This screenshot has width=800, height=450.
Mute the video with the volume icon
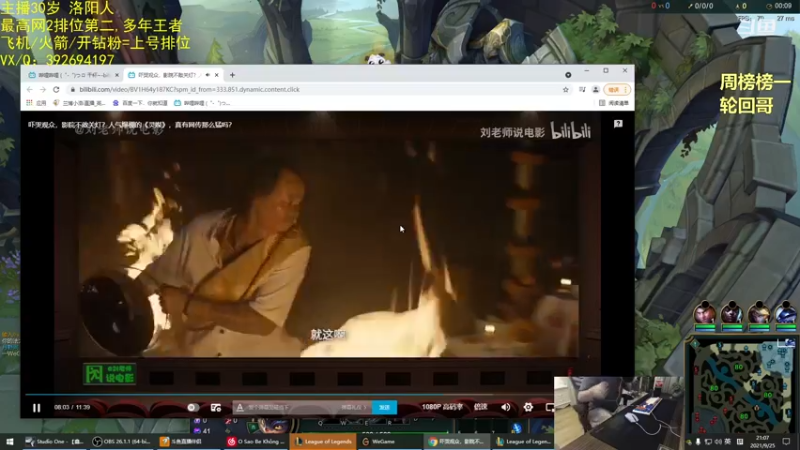(506, 407)
